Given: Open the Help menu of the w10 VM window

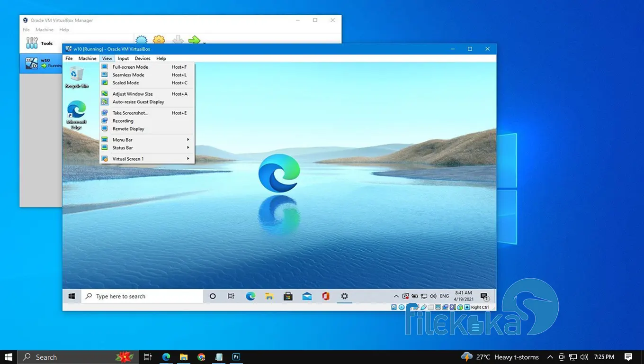Looking at the screenshot, I should click(161, 58).
